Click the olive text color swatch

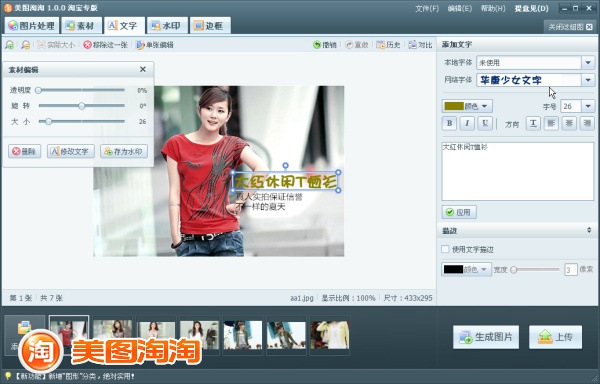(454, 106)
